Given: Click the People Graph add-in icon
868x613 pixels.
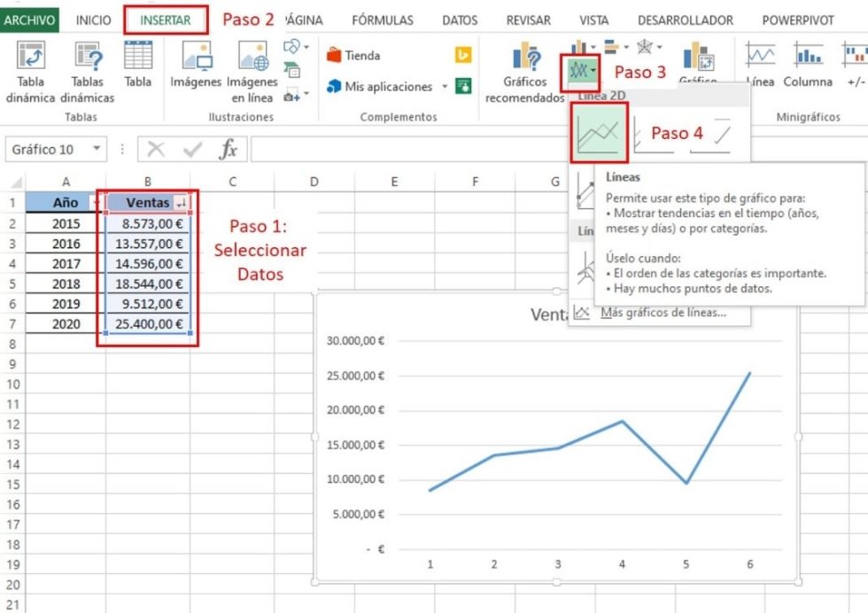Looking at the screenshot, I should point(462,86).
